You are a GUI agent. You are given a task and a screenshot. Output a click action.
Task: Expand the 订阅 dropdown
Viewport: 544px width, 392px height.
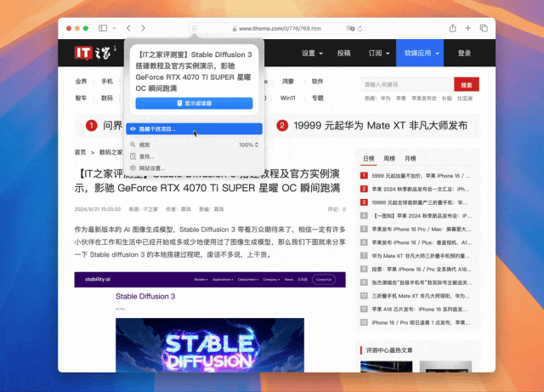click(x=379, y=53)
